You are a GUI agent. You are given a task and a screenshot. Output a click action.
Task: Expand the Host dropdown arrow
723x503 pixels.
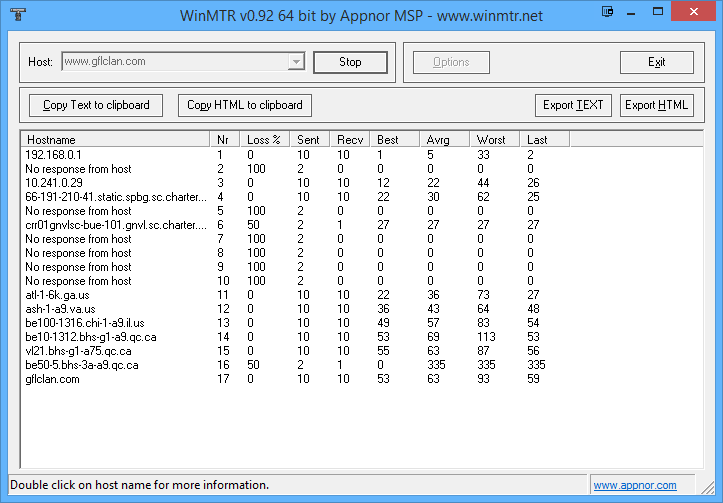pos(295,62)
